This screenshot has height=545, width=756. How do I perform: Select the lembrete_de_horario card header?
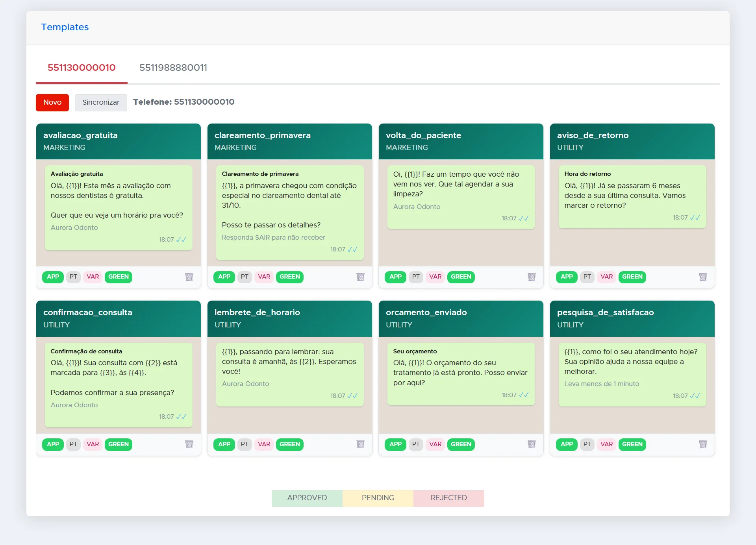290,319
